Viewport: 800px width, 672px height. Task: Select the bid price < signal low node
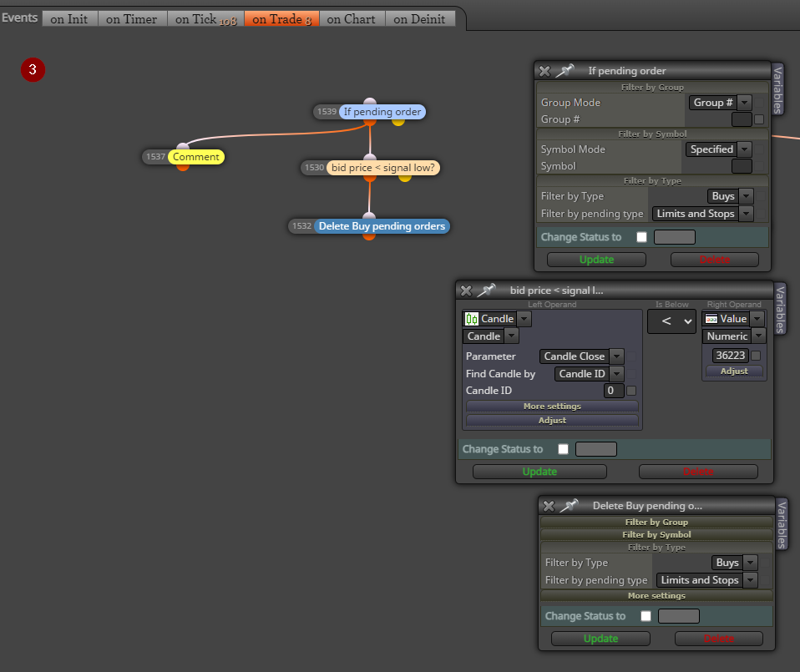click(x=382, y=168)
